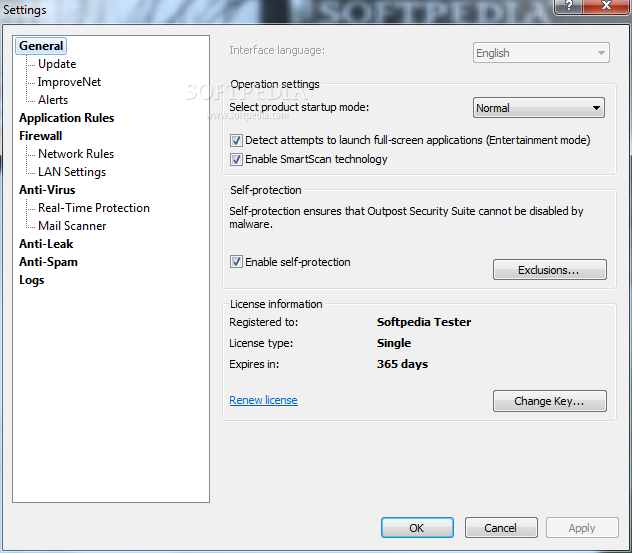Go to the Alerts settings
The height and width of the screenshot is (553, 632).
53,100
